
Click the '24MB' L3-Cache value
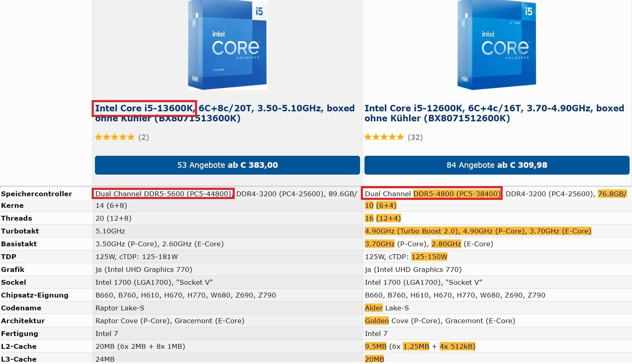coord(105,359)
